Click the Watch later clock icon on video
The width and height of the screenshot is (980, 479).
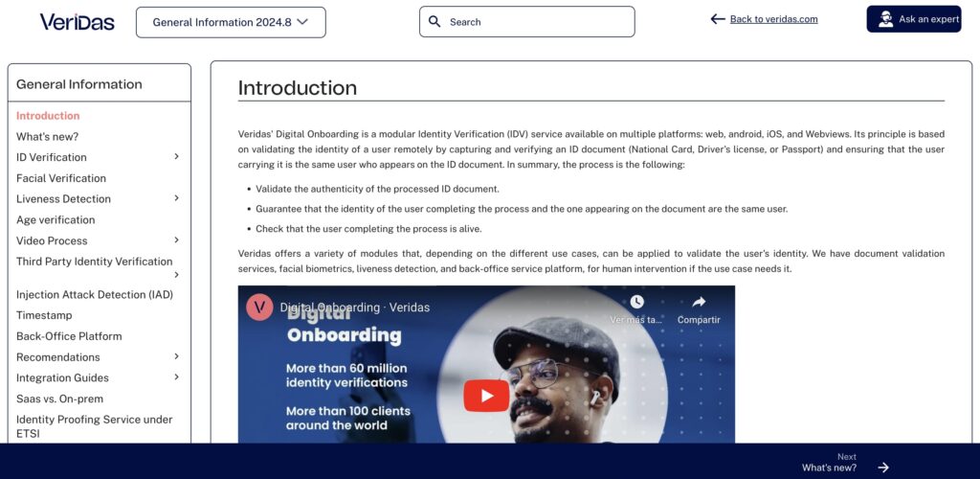pos(636,302)
